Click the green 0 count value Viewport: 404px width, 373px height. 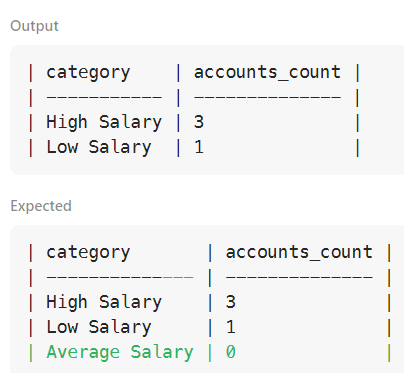point(231,352)
